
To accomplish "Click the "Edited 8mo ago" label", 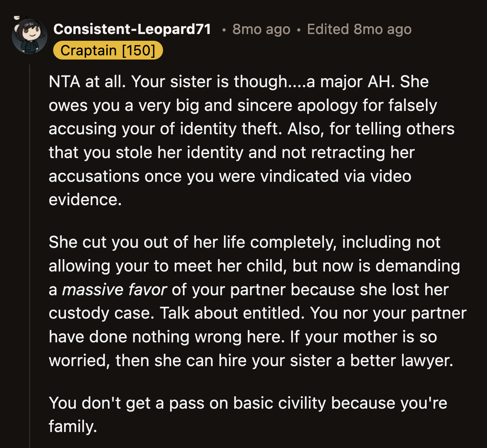I will (359, 29).
